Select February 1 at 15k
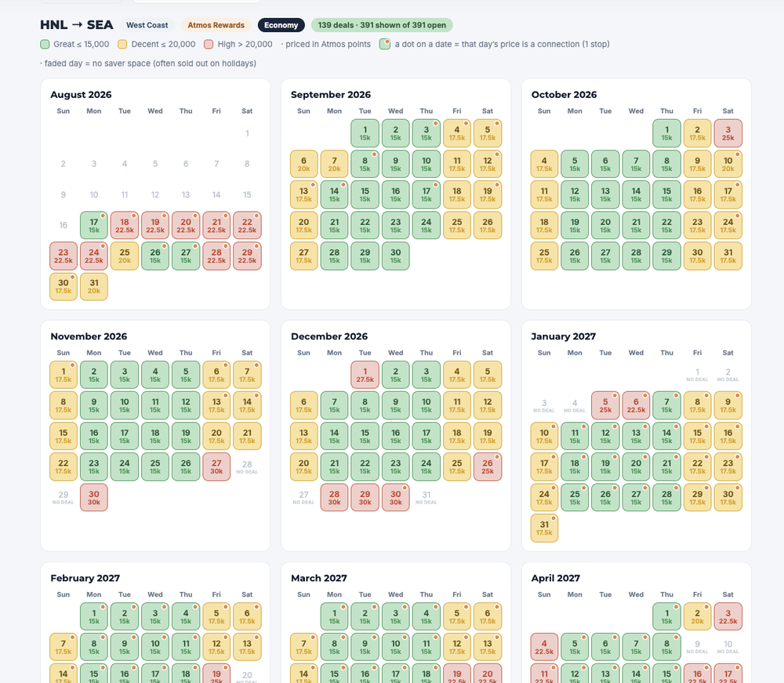784x683 pixels. pyautogui.click(x=94, y=616)
